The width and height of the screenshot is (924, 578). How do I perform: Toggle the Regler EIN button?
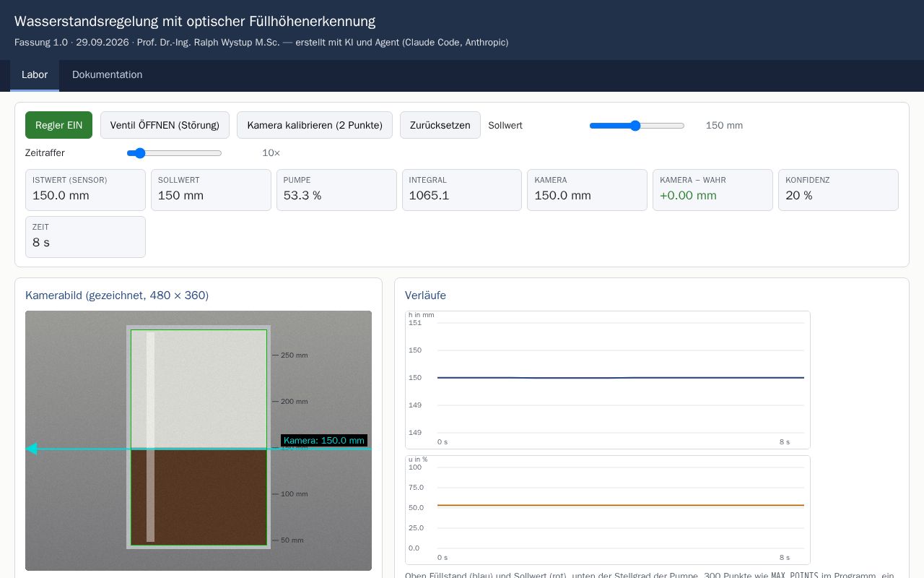coord(58,125)
